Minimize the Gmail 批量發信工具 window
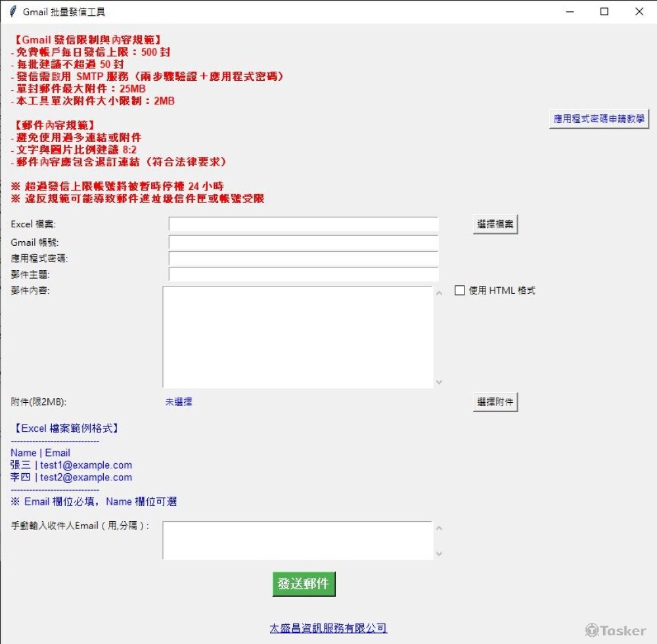This screenshot has width=657, height=644. [x=570, y=11]
